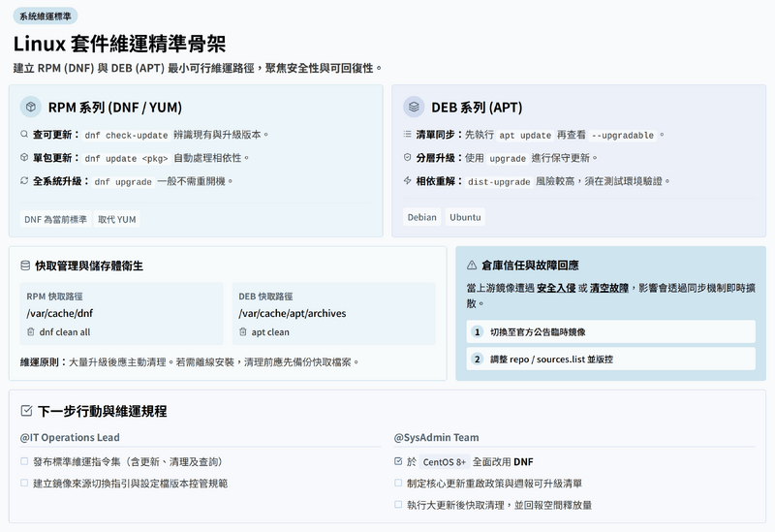This screenshot has width=775, height=532.
Task: Select step 1 切換至官方公告臨時鏡像
Action: point(610,331)
